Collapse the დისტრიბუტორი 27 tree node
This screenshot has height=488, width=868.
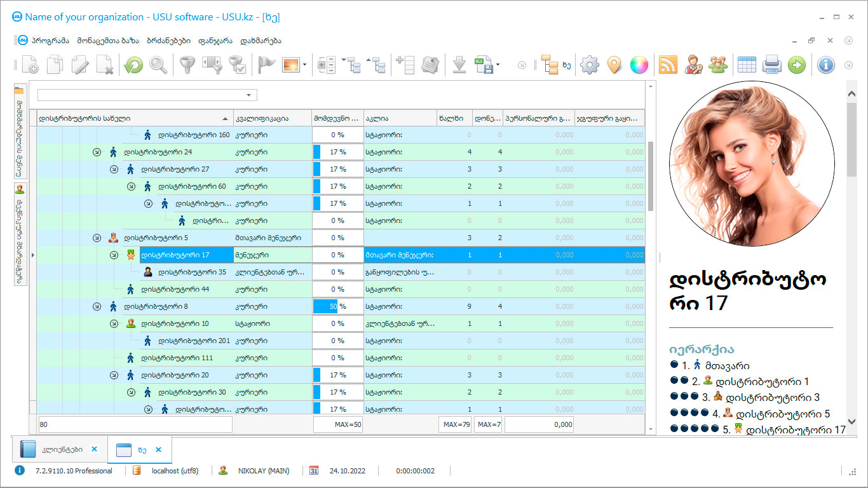click(114, 169)
